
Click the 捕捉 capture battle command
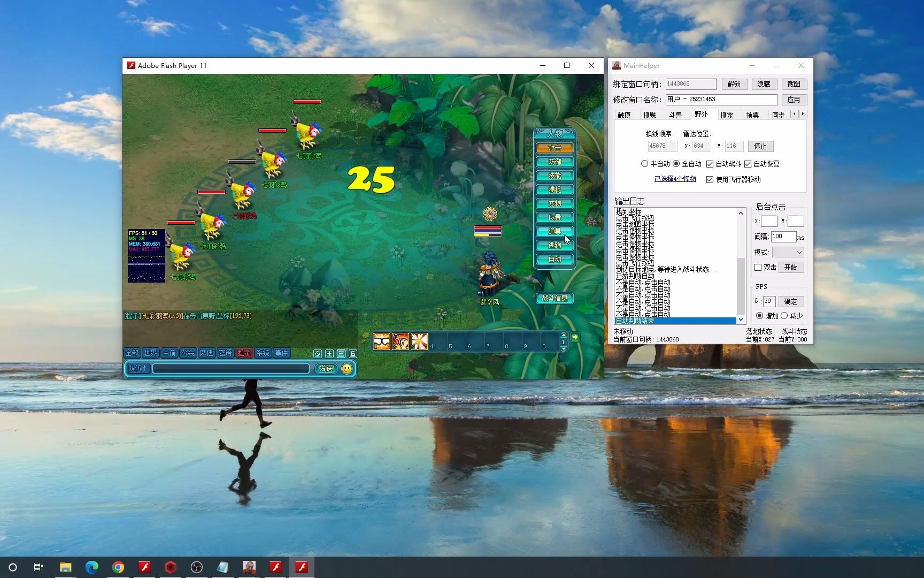point(555,189)
